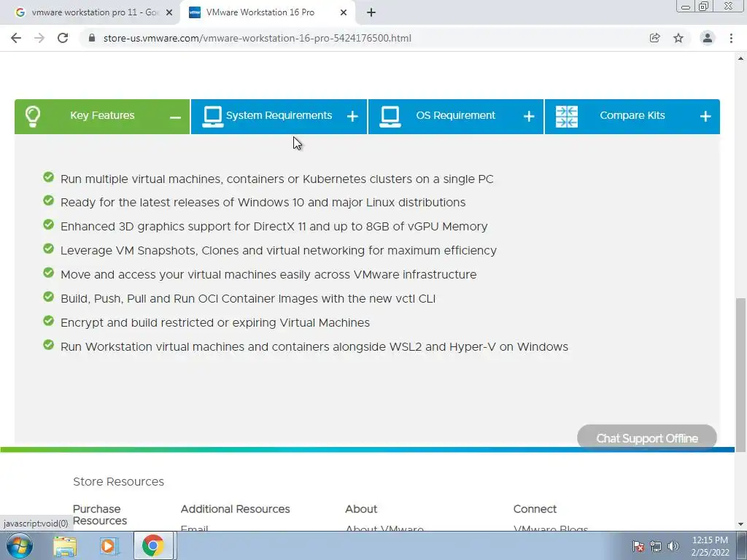Click the Additional Resources heading
747x560 pixels.
pyautogui.click(x=235, y=509)
